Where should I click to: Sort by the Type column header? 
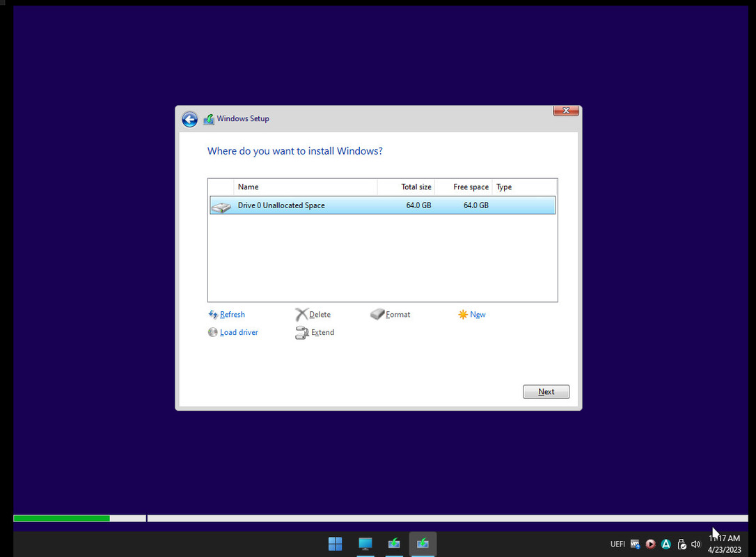pos(524,187)
